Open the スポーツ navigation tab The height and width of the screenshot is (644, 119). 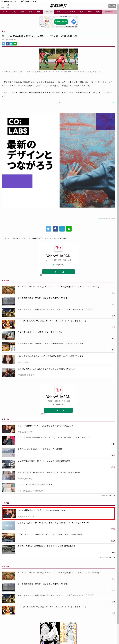[x=49, y=12]
